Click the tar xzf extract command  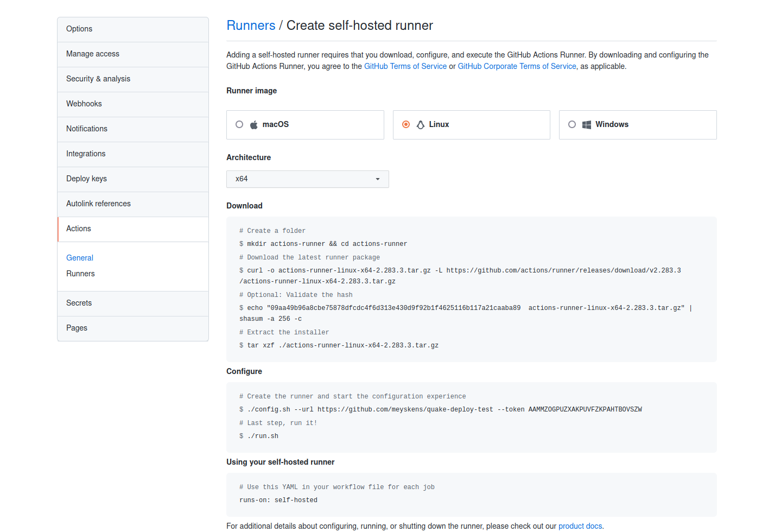[339, 345]
